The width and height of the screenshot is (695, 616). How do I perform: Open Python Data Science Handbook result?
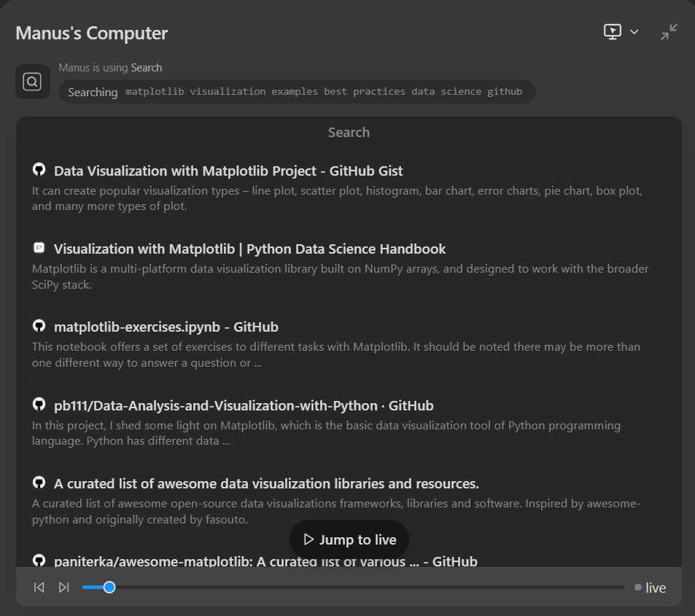(x=249, y=249)
